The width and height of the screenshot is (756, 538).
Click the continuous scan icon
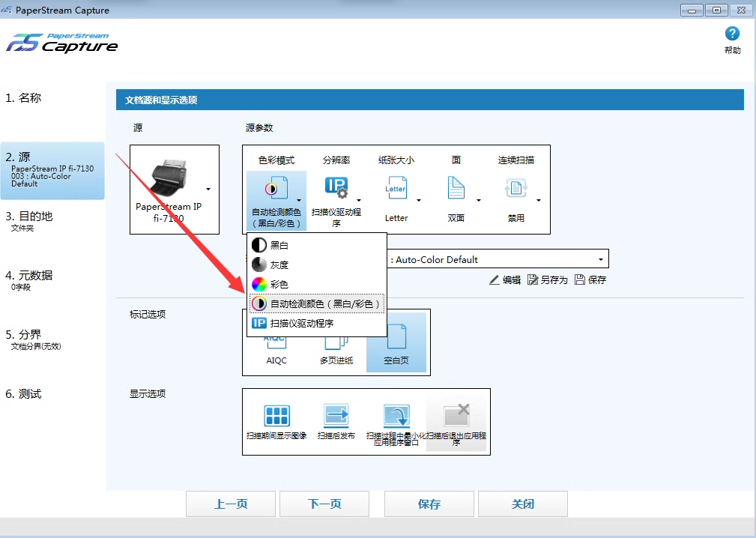coord(516,188)
